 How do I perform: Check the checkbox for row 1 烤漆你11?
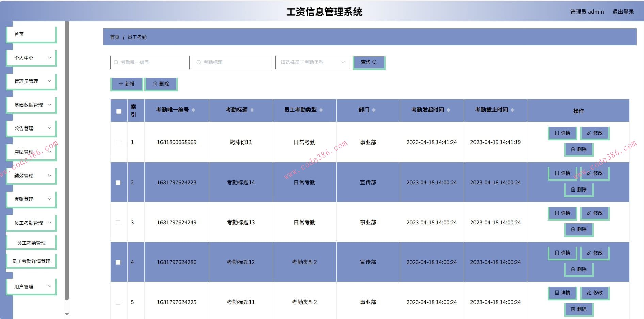coord(118,142)
